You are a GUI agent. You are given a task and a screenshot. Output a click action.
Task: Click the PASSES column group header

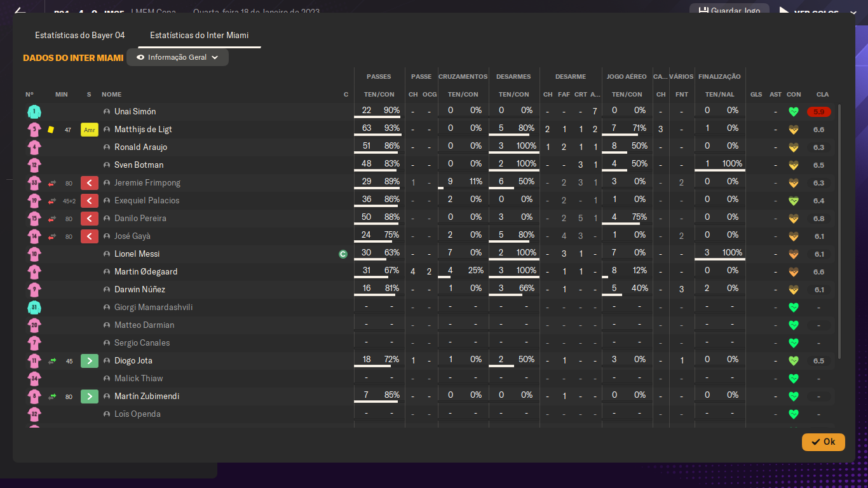(x=379, y=77)
